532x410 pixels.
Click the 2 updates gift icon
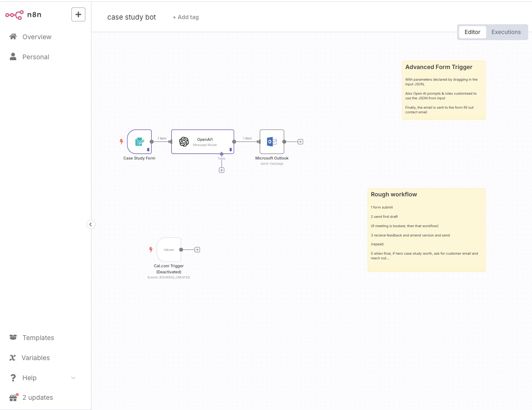pos(13,397)
